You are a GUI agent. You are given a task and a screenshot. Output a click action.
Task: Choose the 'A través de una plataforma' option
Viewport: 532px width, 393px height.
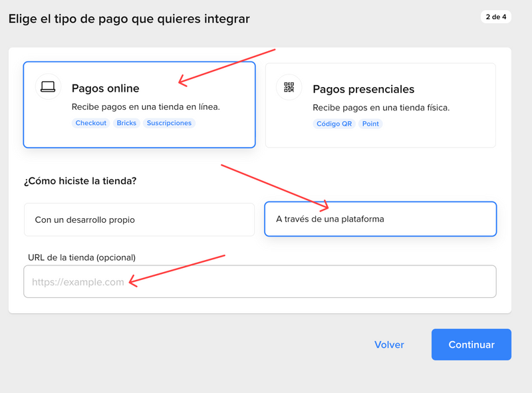pos(380,219)
